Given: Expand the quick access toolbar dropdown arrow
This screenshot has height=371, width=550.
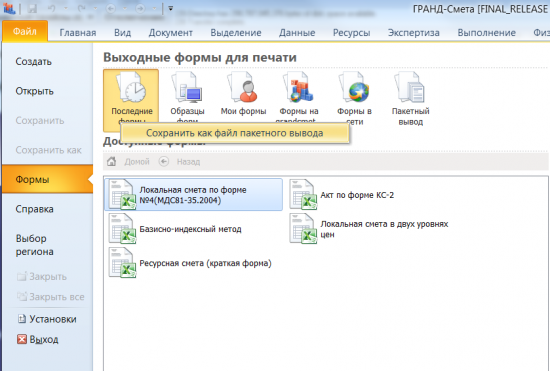Looking at the screenshot, I should click(x=171, y=8).
